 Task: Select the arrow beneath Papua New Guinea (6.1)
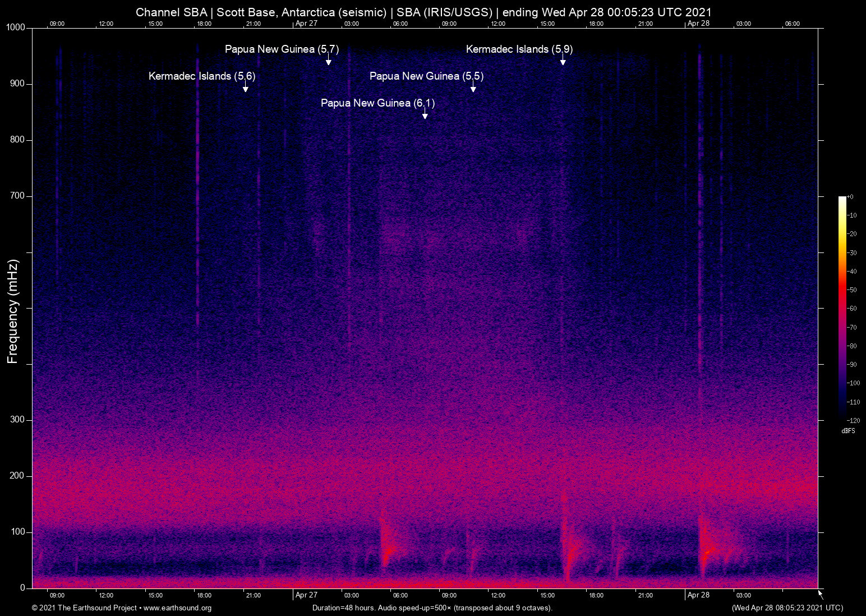click(x=425, y=115)
